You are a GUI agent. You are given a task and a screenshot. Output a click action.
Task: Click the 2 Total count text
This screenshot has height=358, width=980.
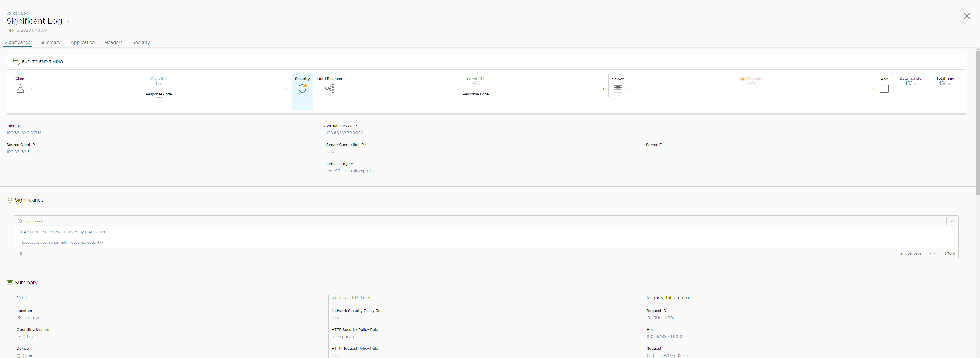[949, 253]
